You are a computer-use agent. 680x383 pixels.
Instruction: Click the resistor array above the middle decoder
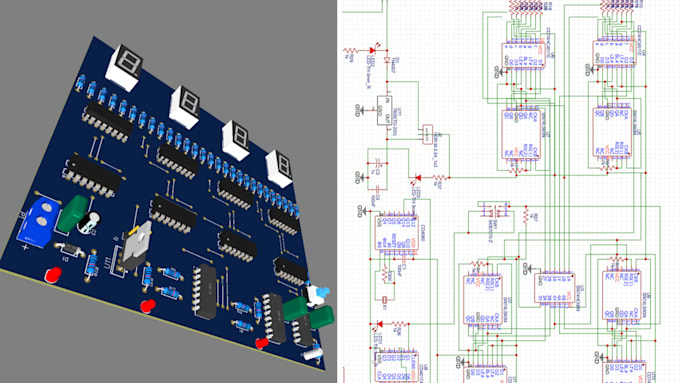click(525, 8)
